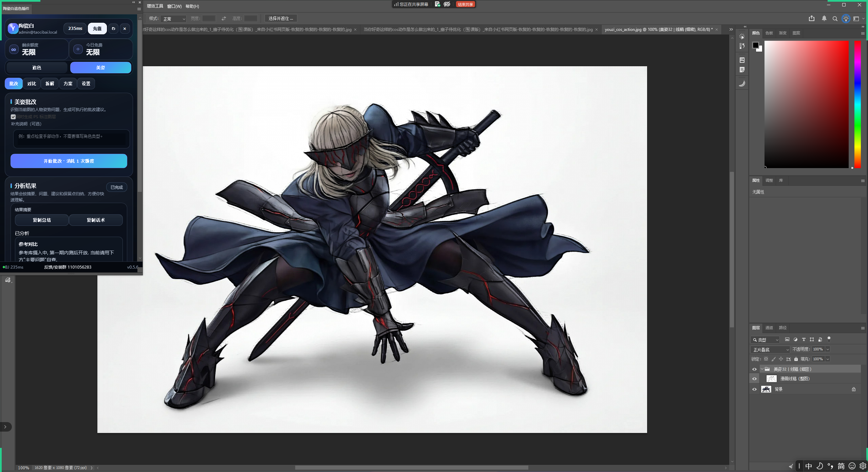
Task: Switch plugin mode to 追色
Action: (x=37, y=68)
